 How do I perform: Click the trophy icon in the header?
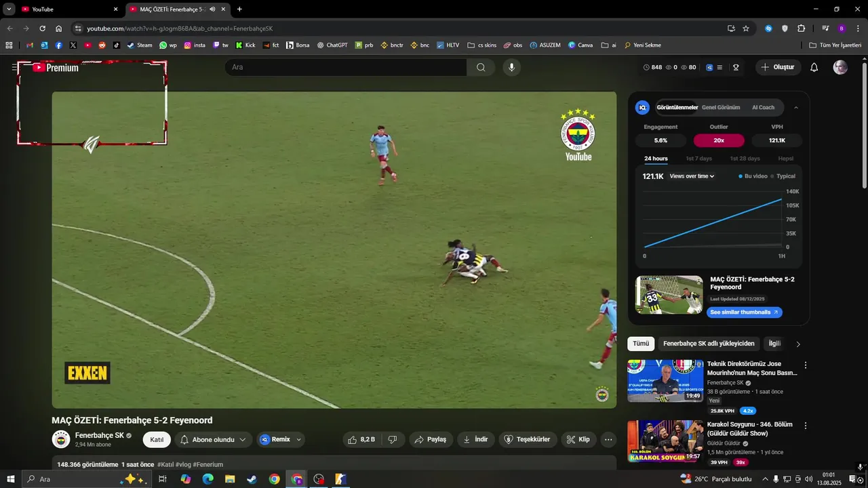coord(736,67)
